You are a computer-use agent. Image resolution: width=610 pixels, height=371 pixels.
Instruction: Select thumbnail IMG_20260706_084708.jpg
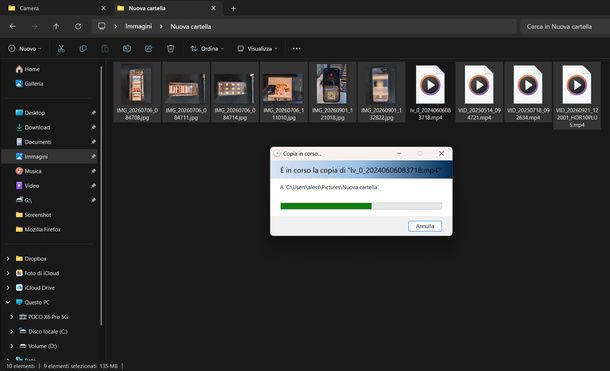pos(137,93)
